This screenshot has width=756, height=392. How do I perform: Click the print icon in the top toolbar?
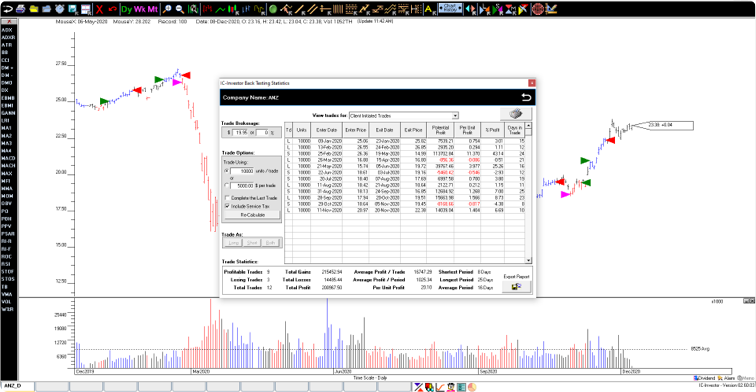20,9
